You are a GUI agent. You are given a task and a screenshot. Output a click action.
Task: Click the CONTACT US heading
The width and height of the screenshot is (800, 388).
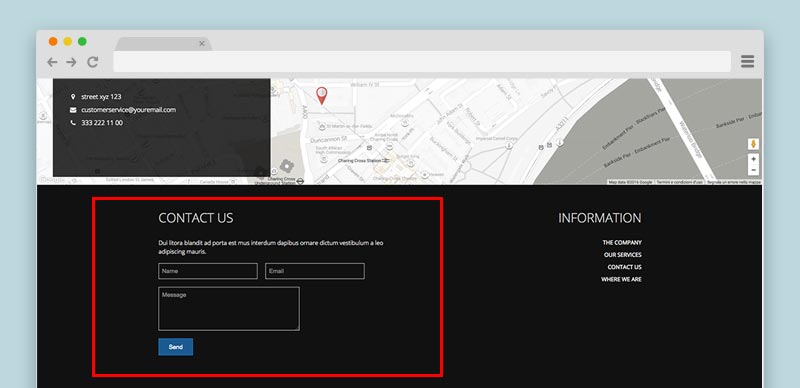tap(196, 218)
